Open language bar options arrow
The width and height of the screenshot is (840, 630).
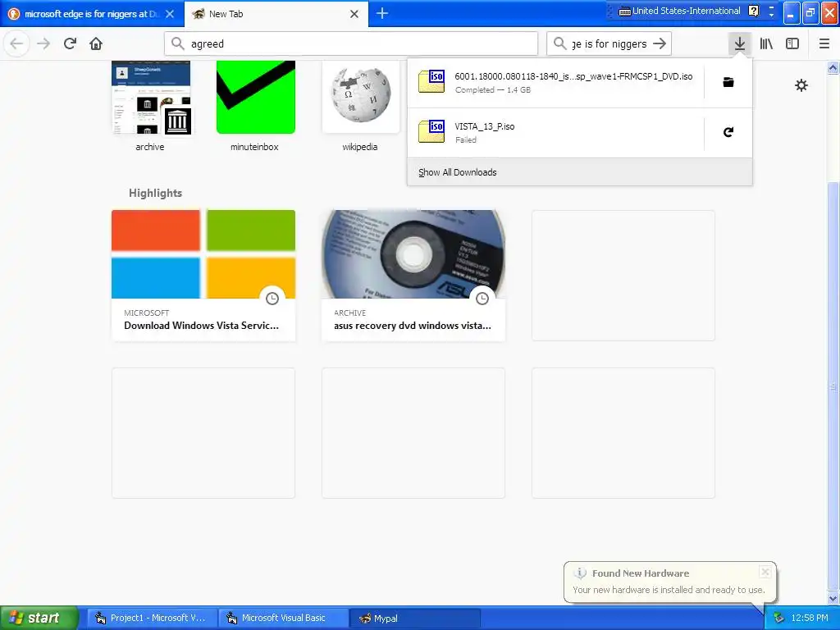click(x=771, y=15)
